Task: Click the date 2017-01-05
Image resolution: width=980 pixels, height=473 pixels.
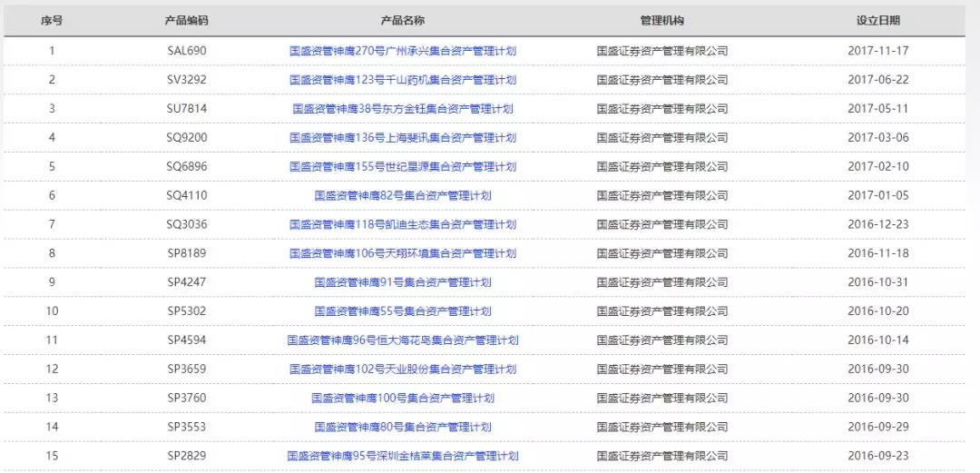Action: [x=878, y=195]
